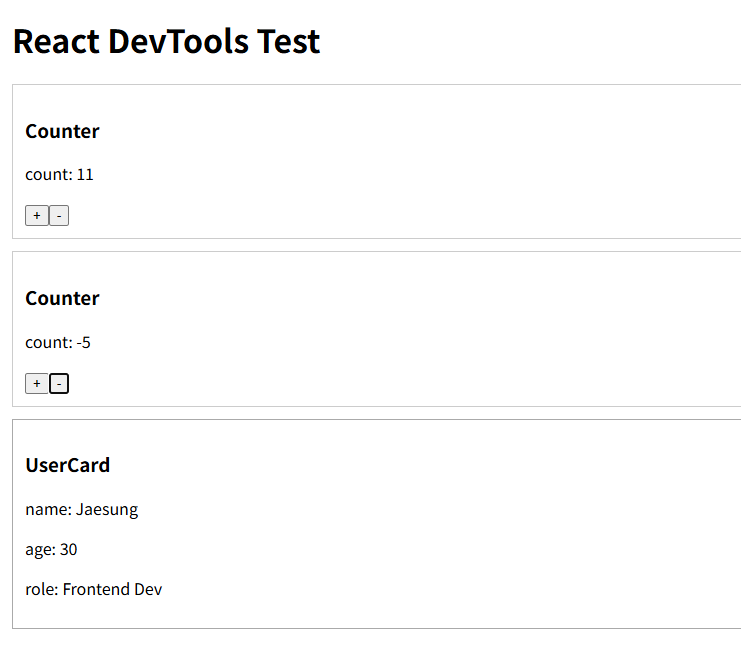Click the 'age:' label in UserCard
This screenshot has width=741, height=655.
click(x=40, y=550)
